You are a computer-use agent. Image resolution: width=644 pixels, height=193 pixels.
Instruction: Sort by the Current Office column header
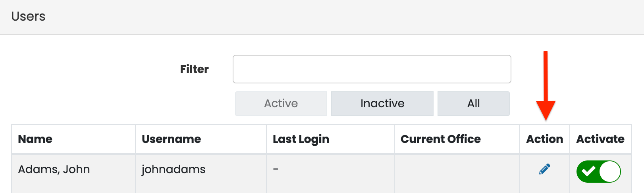point(441,139)
